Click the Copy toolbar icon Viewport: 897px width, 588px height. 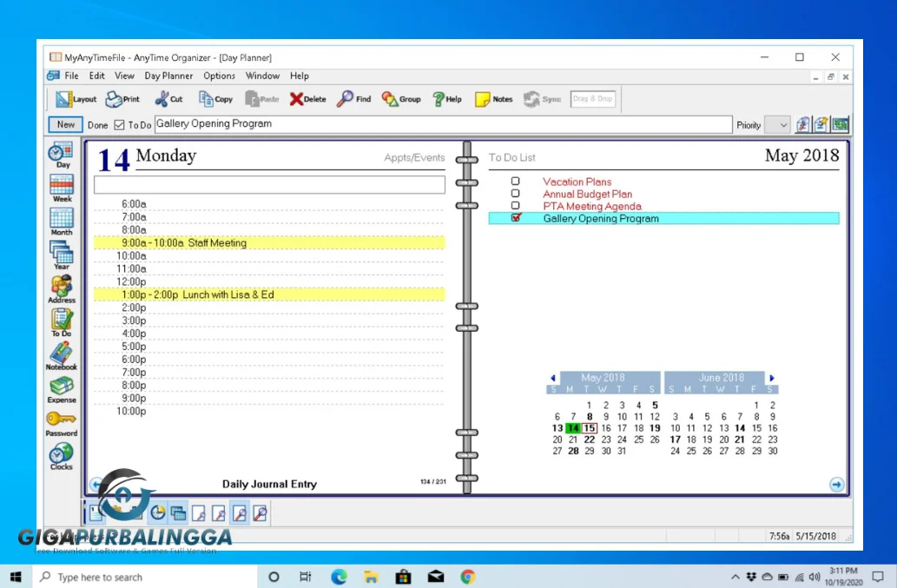(215, 99)
